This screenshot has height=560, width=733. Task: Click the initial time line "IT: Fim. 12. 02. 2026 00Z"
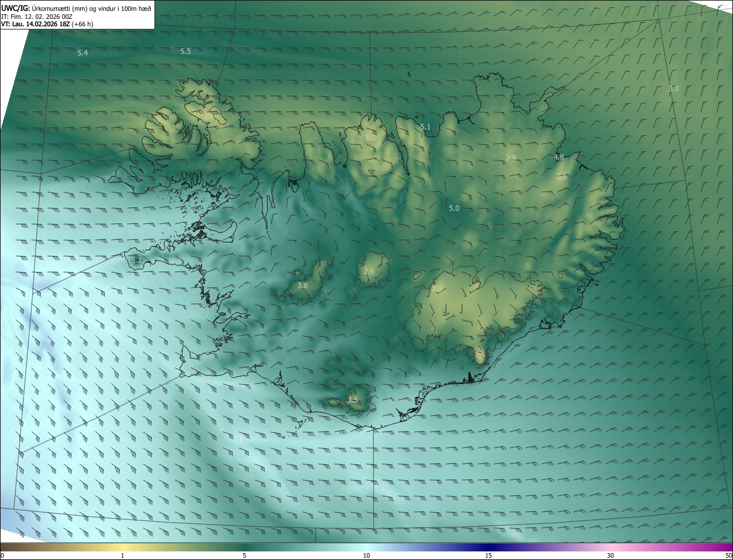pos(37,17)
